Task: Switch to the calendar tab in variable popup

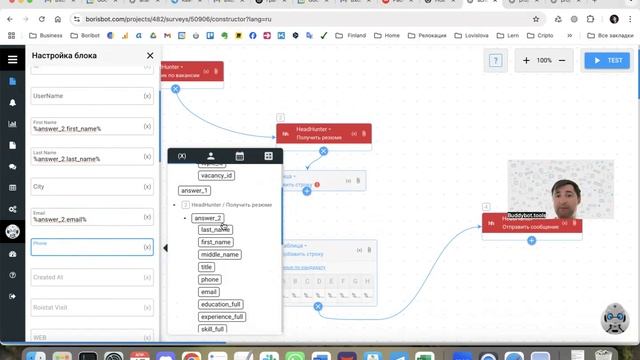Action: coord(240,156)
